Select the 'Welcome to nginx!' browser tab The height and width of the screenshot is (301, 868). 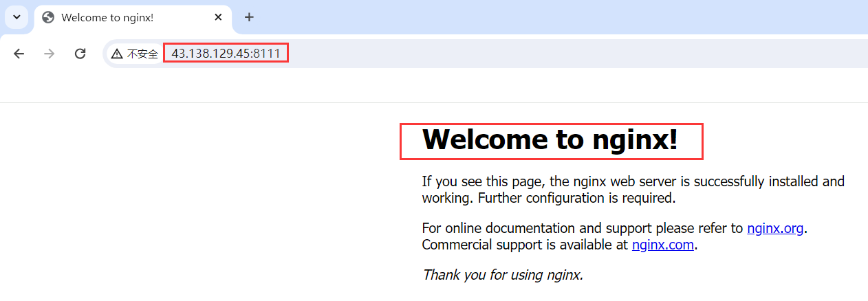(x=133, y=17)
